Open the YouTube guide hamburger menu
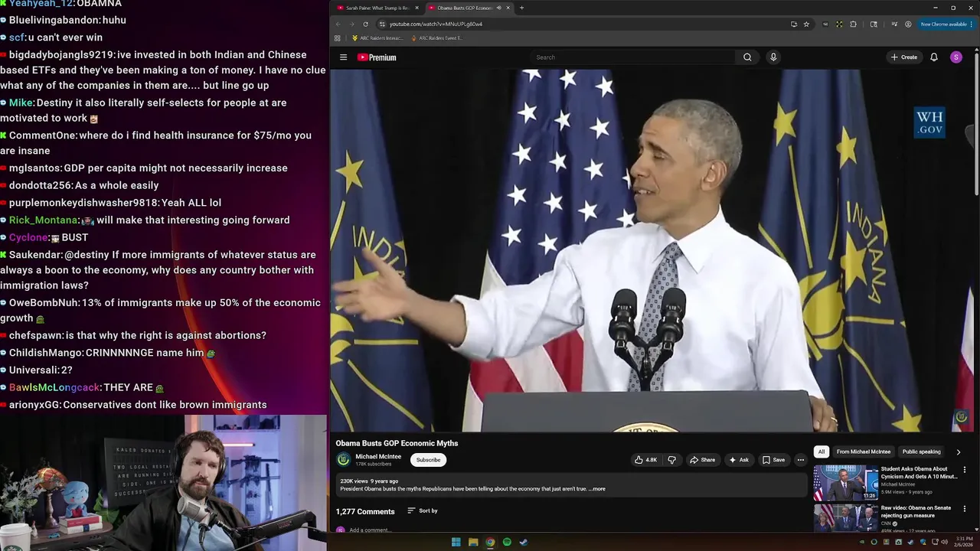The height and width of the screenshot is (551, 980). [343, 57]
